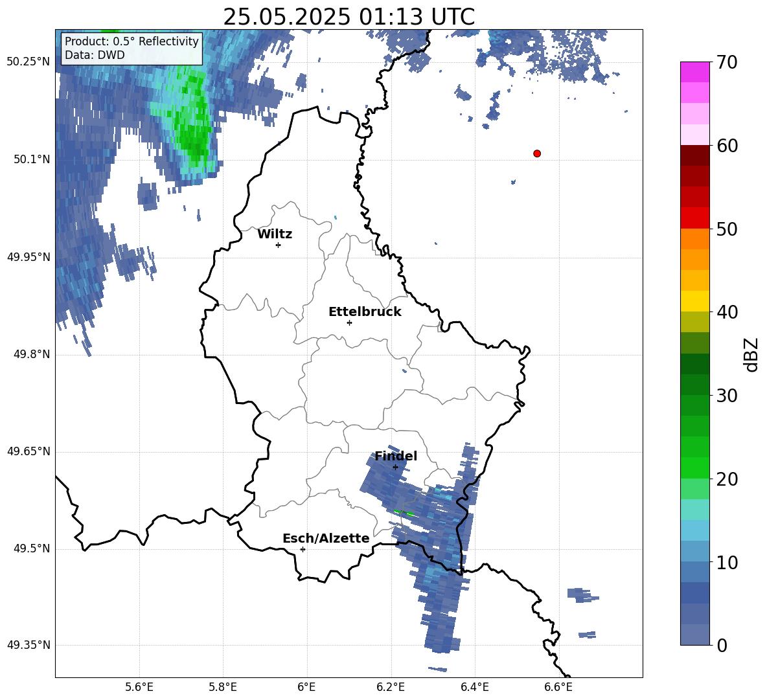Click the 49.95°N latitude label
The height and width of the screenshot is (700, 767).
click(29, 256)
